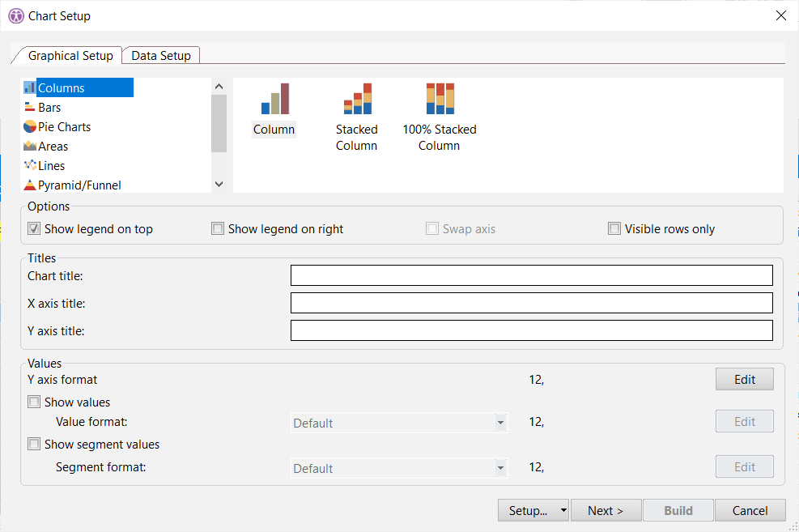Select the Stacked Column chart type
Image resolution: width=799 pixels, height=532 pixels.
click(357, 117)
